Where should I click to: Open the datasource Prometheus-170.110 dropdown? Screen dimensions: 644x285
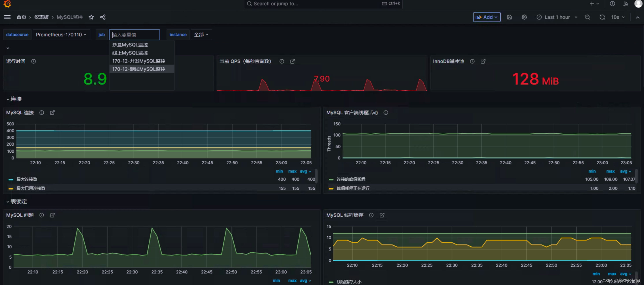(61, 35)
